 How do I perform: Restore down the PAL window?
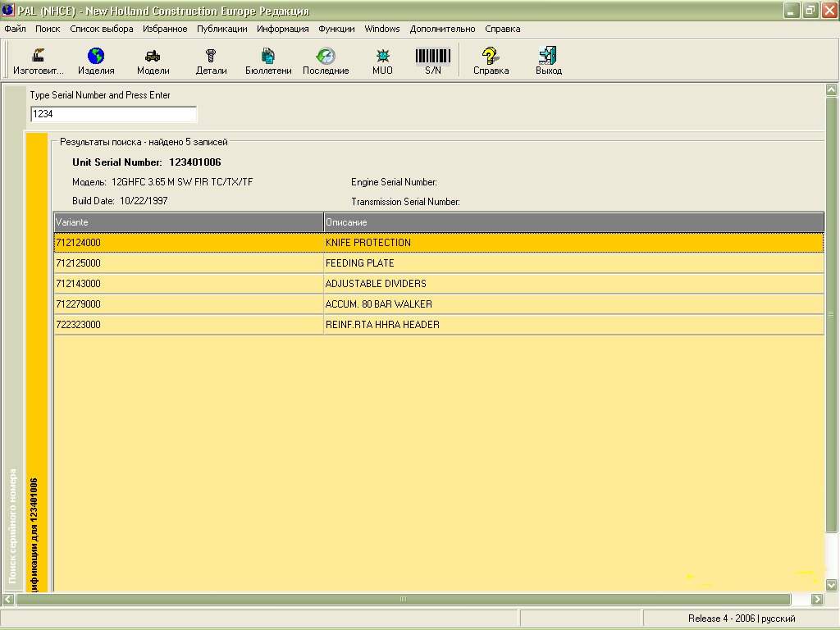[810, 10]
